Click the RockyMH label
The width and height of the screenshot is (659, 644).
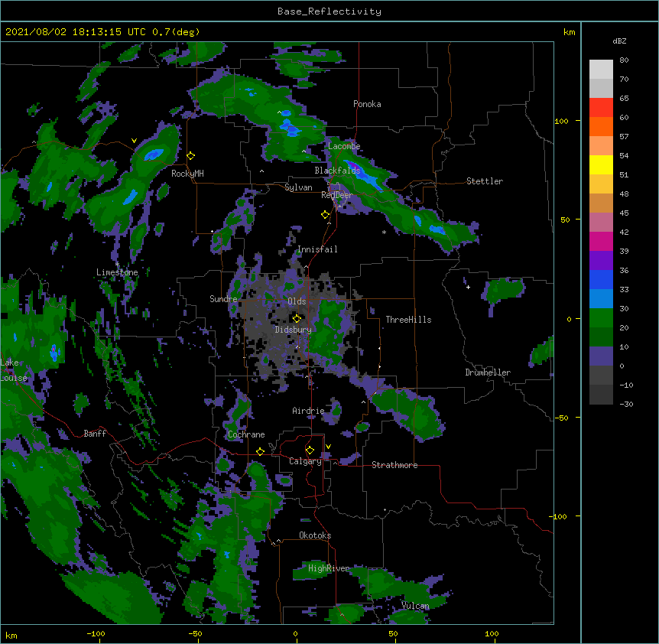187,174
